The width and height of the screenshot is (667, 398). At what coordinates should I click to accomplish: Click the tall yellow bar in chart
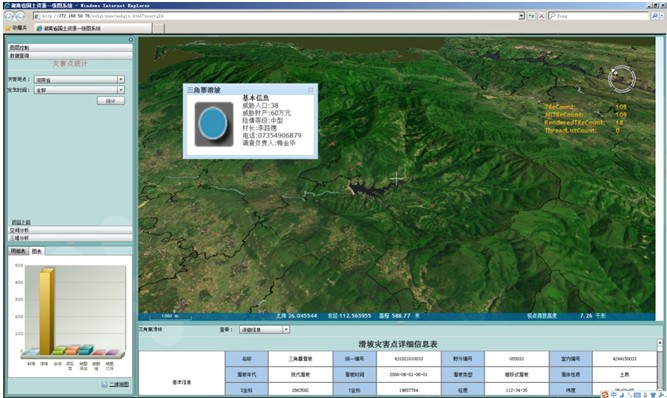(46, 311)
